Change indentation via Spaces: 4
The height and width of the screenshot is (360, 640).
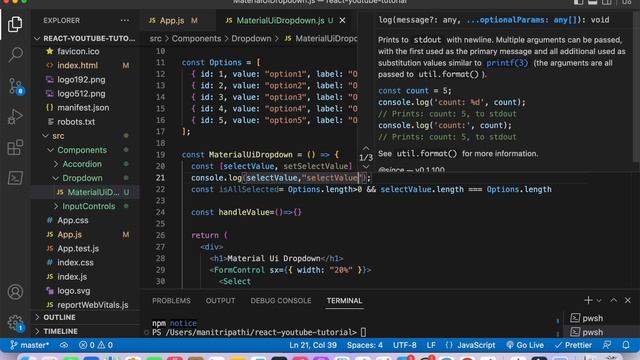coord(364,345)
